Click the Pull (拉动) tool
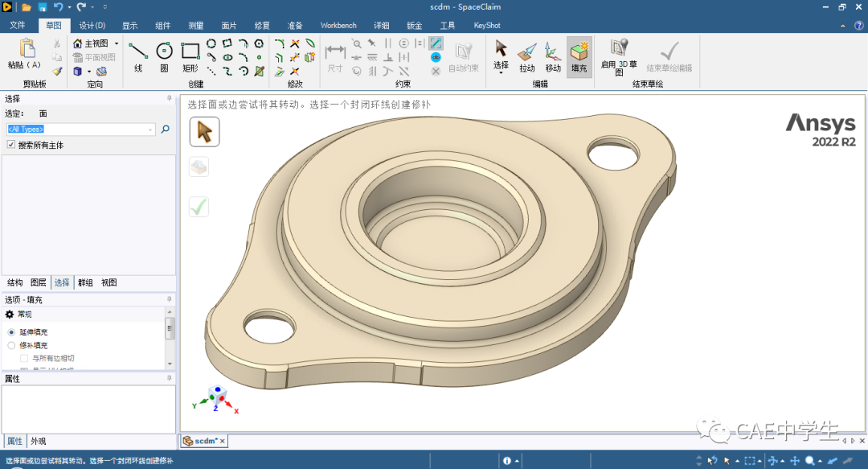This screenshot has height=469, width=868. [527, 56]
